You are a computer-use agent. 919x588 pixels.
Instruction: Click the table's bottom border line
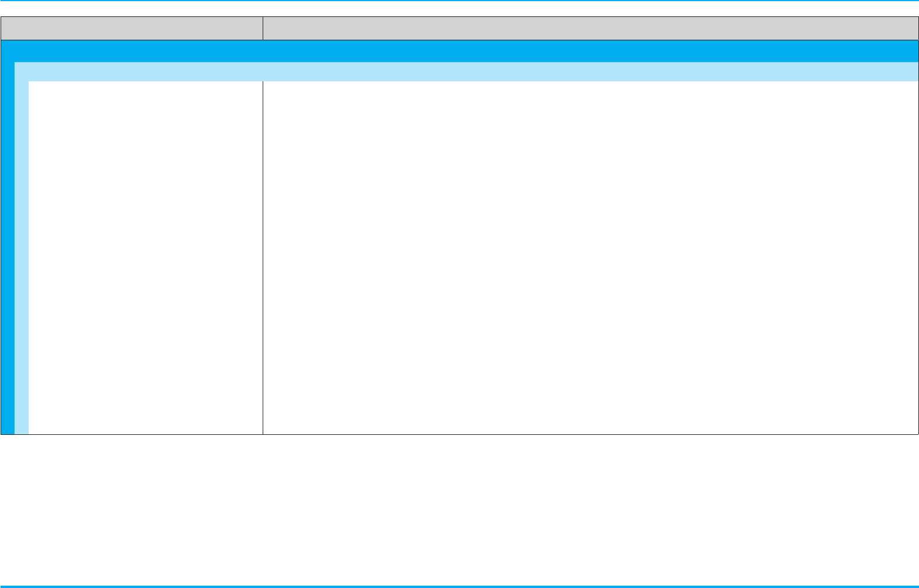coord(459,434)
